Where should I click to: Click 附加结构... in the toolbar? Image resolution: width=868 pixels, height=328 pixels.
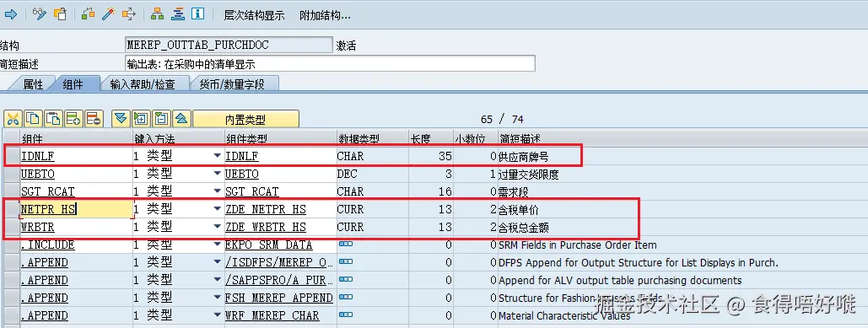pyautogui.click(x=325, y=15)
